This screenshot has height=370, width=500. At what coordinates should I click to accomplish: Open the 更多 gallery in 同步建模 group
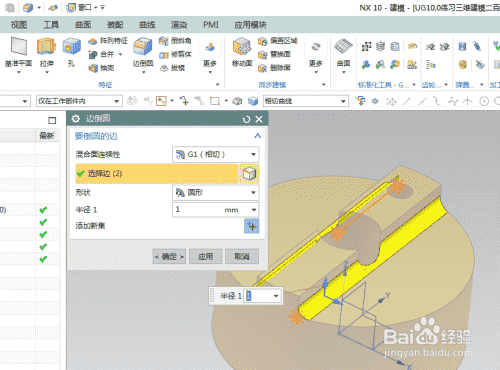316,54
